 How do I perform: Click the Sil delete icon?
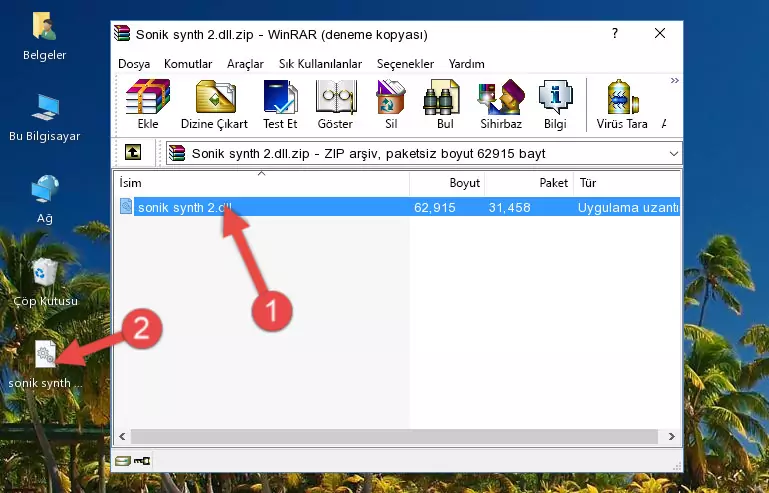pos(391,104)
